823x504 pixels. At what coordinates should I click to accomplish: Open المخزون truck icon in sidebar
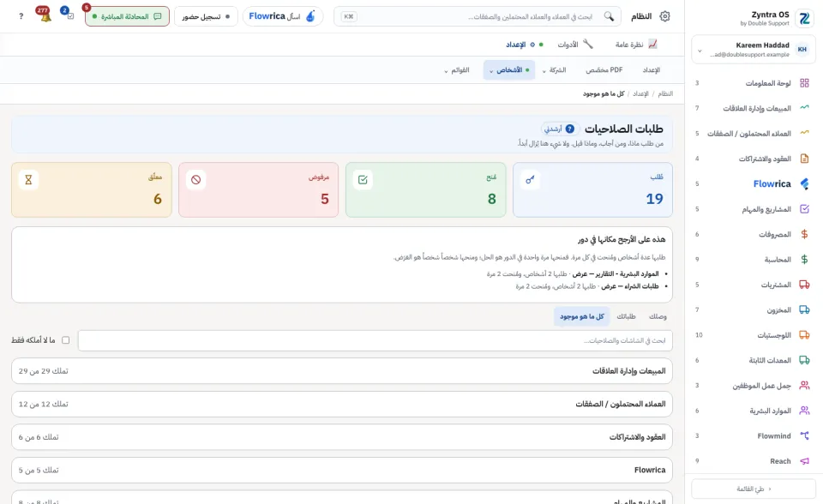(x=804, y=309)
